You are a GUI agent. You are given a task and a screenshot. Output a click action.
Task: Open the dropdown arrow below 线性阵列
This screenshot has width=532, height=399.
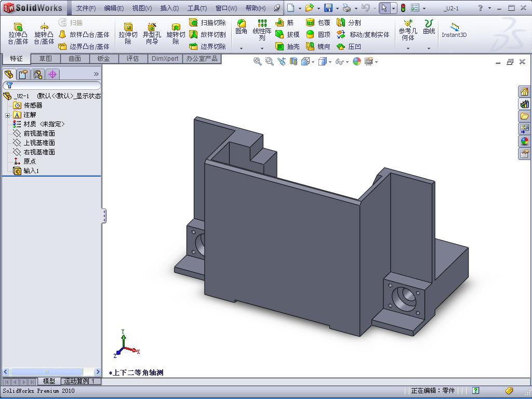[x=262, y=48]
